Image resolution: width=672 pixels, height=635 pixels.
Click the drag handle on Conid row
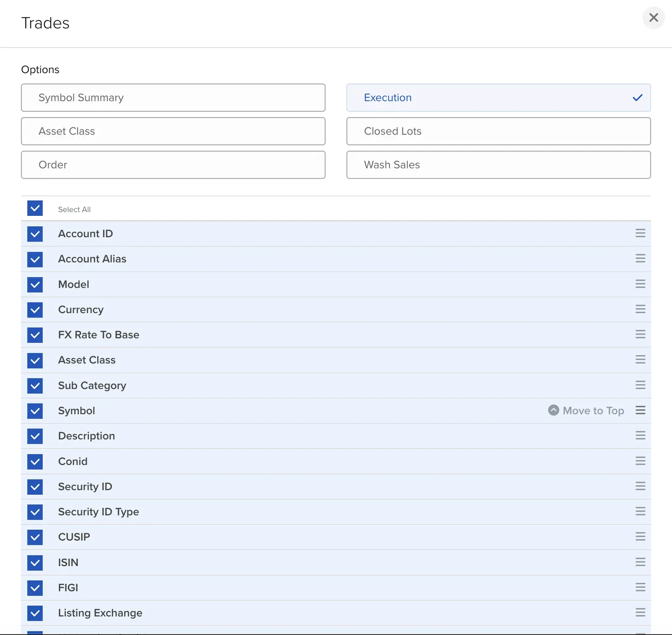[x=640, y=461]
